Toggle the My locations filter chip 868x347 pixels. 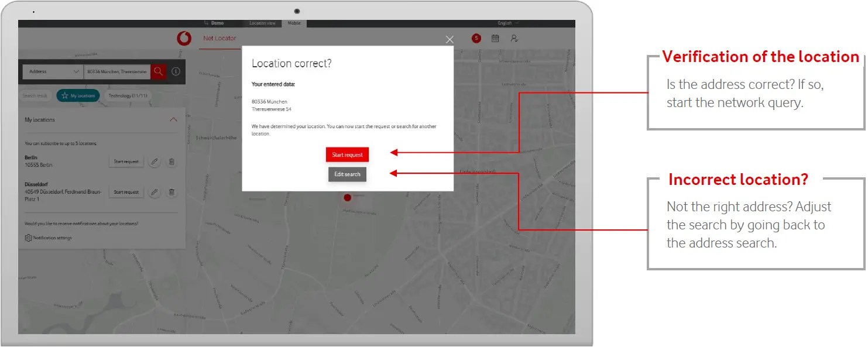pos(78,96)
